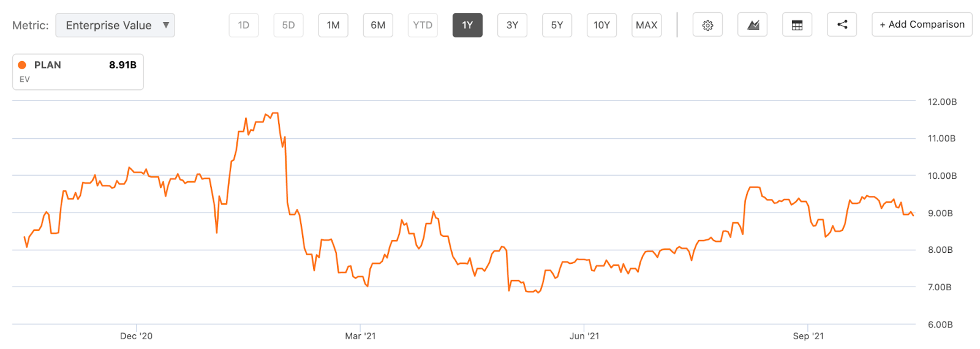Select the 3Y time range

click(512, 25)
